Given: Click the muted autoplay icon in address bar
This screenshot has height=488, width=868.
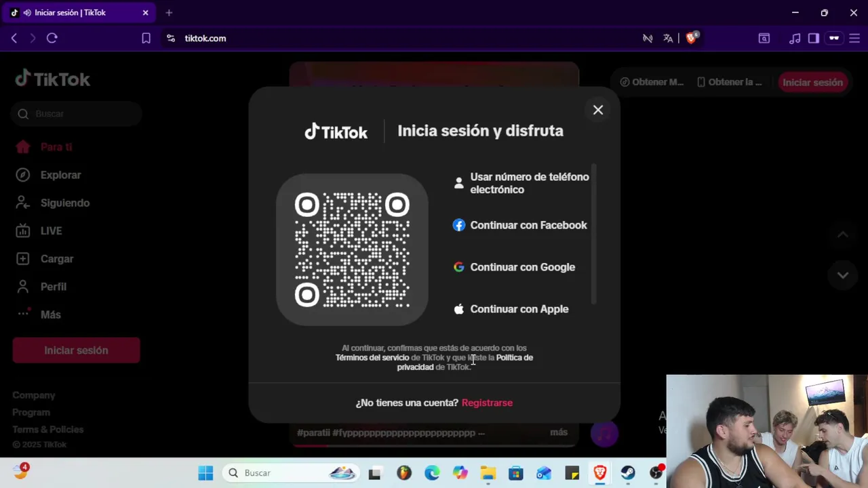Looking at the screenshot, I should pos(648,39).
